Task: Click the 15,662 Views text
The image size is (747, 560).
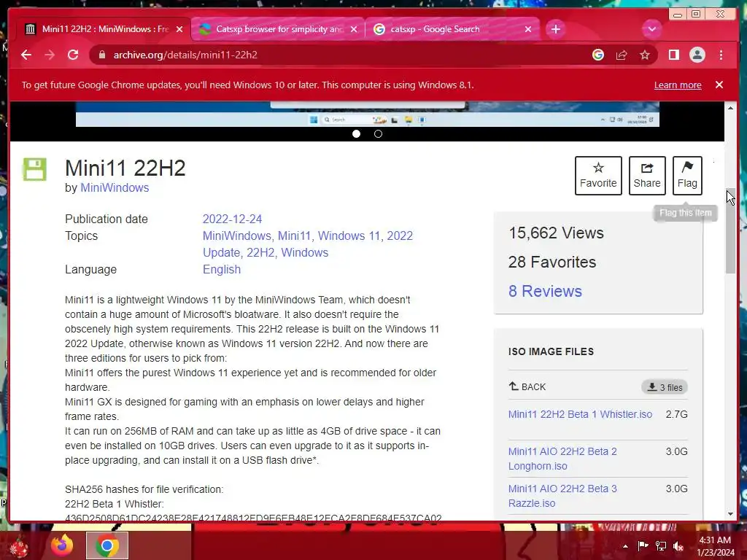Action: click(x=556, y=233)
